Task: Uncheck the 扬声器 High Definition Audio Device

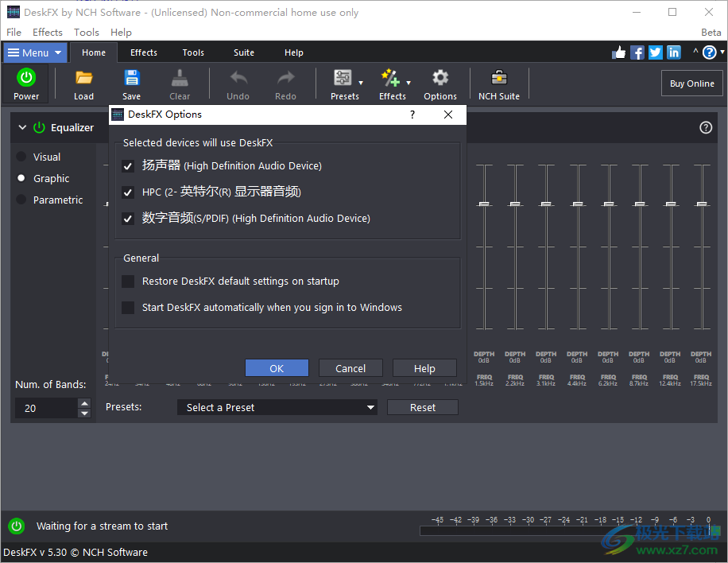Action: point(128,166)
